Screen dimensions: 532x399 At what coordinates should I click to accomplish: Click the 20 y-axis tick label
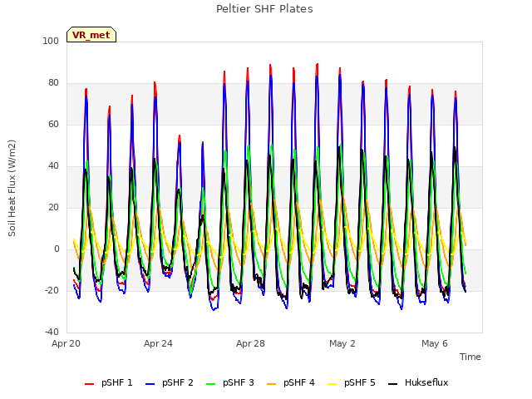click(x=53, y=207)
